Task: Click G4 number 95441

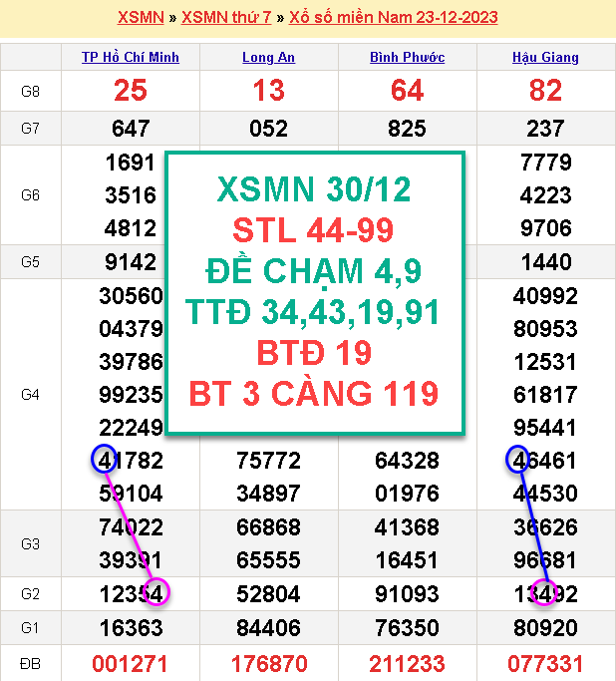Action: 545,428
